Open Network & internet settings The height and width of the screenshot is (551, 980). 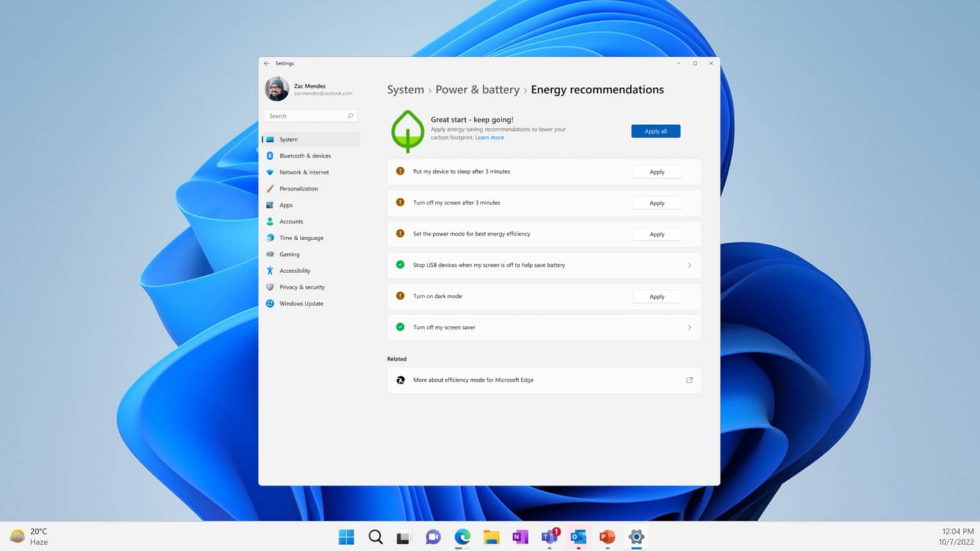pos(304,172)
